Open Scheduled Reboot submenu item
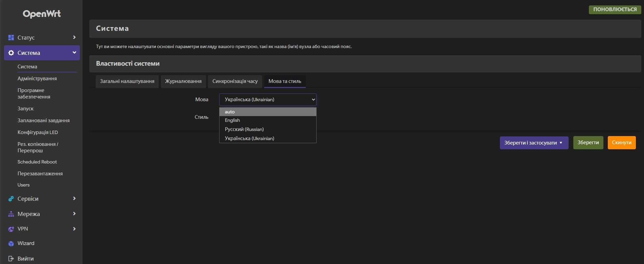 (37, 162)
